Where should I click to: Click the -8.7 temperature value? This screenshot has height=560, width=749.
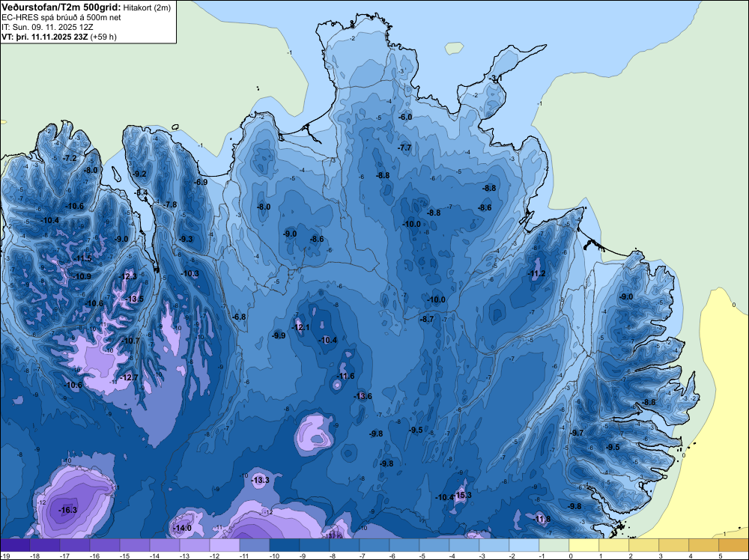pos(427,319)
